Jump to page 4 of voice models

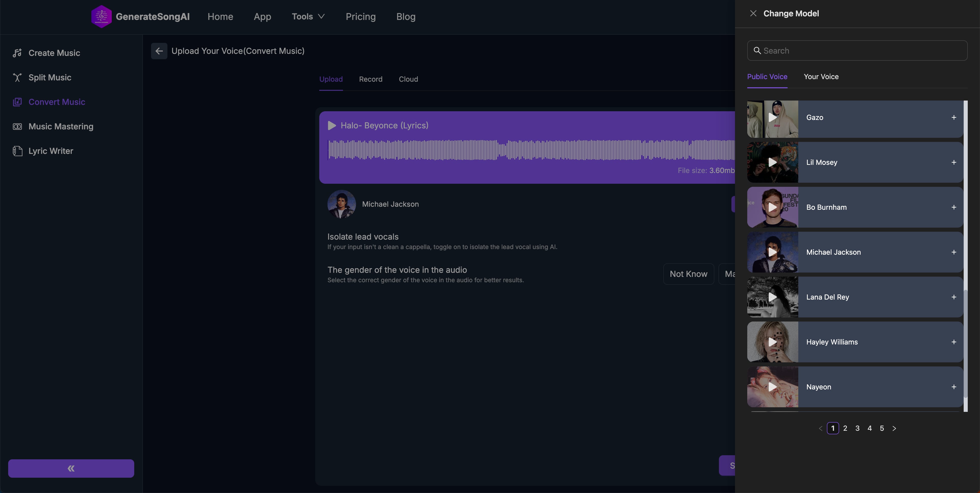click(x=869, y=428)
